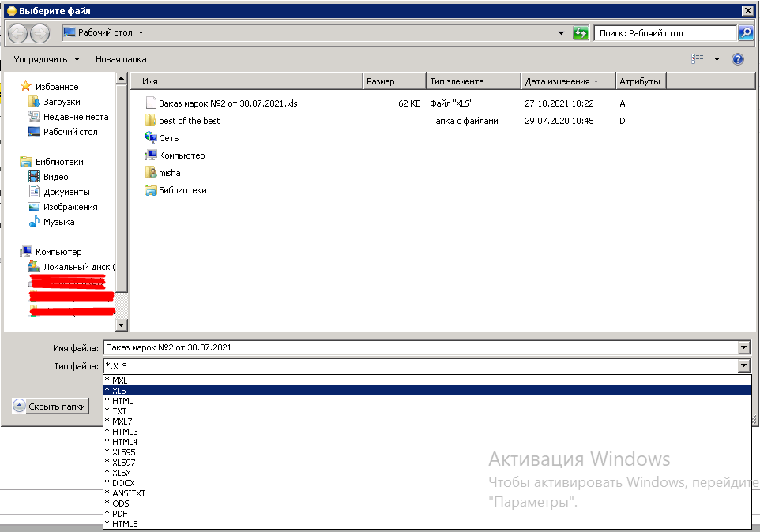760x532 pixels.
Task: Click the green refresh icon in address bar
Action: 580,33
